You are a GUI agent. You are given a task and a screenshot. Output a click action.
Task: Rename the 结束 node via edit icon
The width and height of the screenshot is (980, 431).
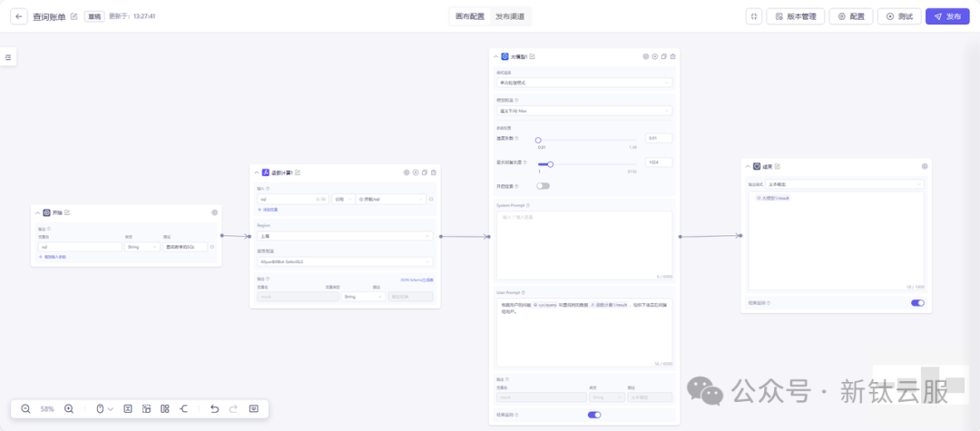[777, 166]
